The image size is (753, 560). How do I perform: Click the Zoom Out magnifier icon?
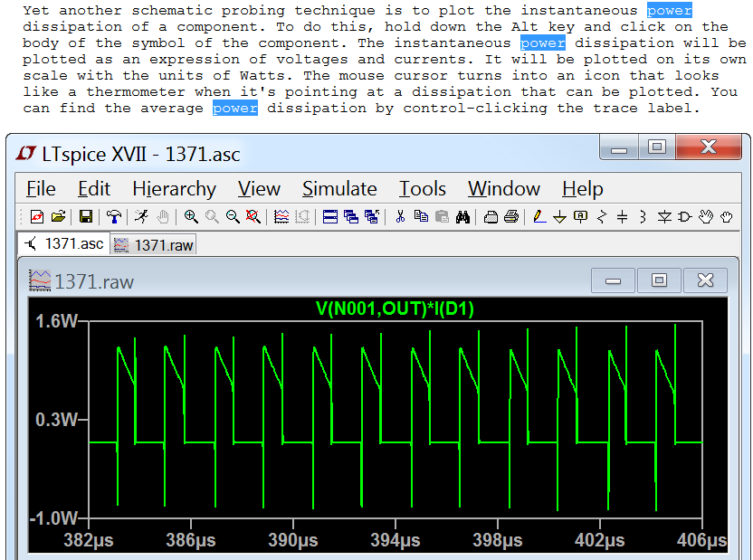tap(233, 217)
